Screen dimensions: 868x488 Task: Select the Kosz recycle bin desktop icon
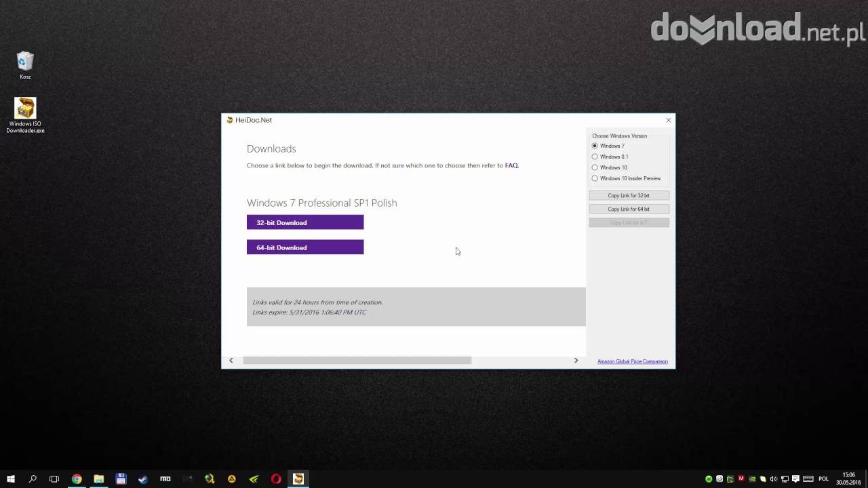pos(25,66)
